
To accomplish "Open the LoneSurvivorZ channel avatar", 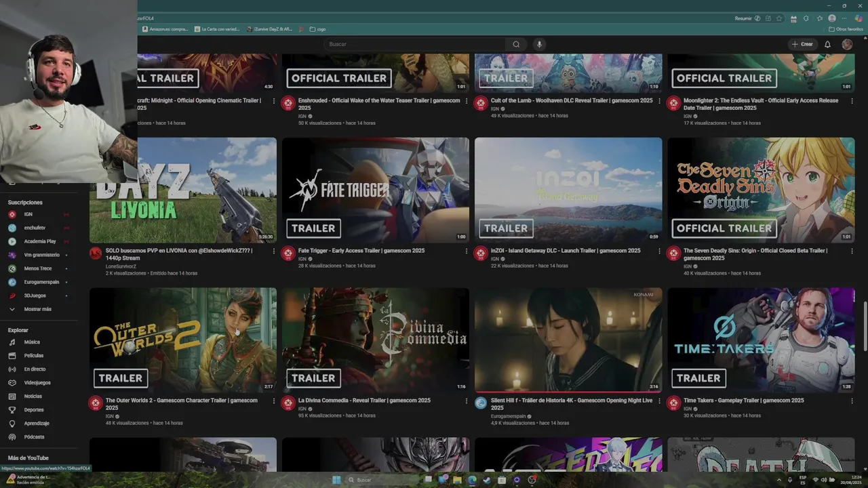I will click(96, 253).
